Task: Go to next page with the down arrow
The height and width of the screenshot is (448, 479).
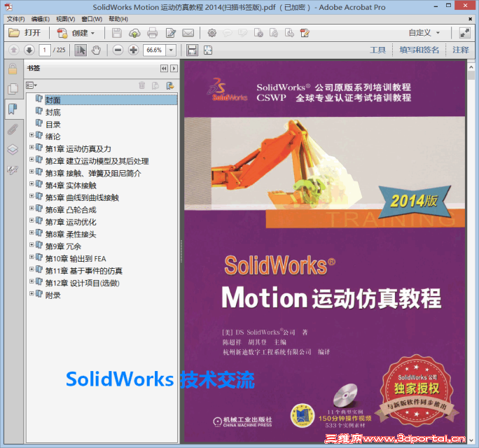Action: pyautogui.click(x=29, y=50)
